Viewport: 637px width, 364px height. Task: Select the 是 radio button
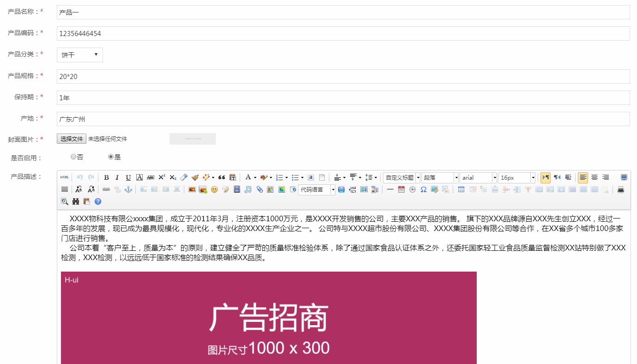111,157
